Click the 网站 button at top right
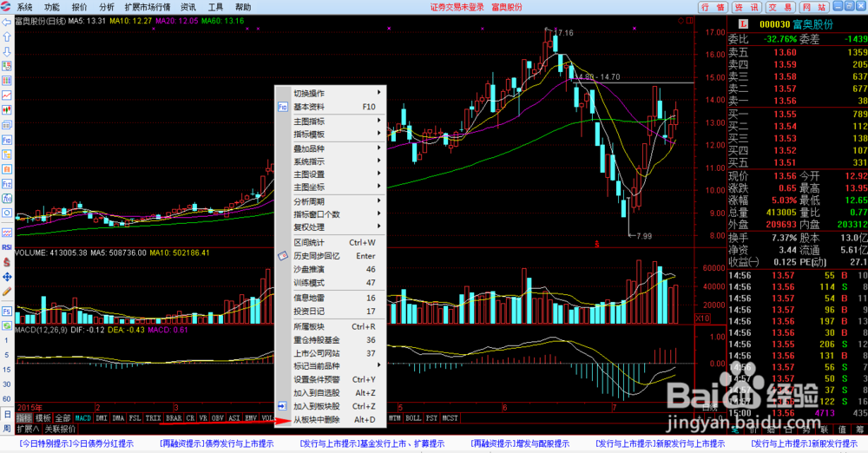 tap(814, 7)
